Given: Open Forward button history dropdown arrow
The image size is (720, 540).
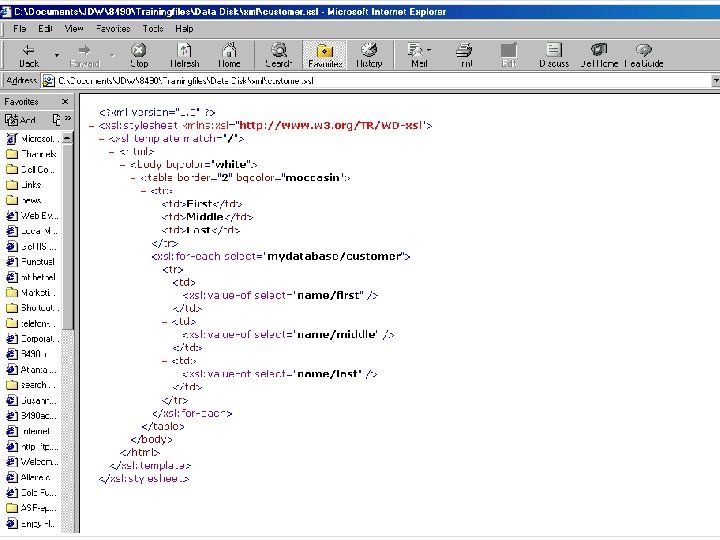Looking at the screenshot, I should (112, 56).
